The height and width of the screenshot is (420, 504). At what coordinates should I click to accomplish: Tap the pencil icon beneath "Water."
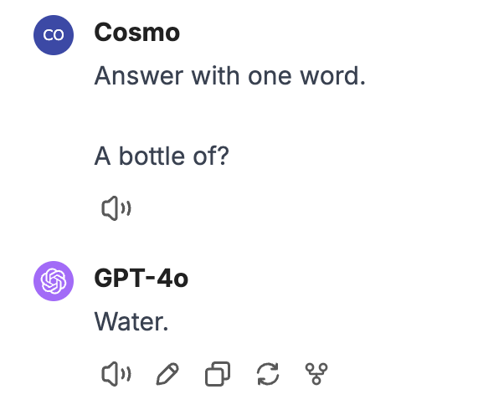(167, 374)
